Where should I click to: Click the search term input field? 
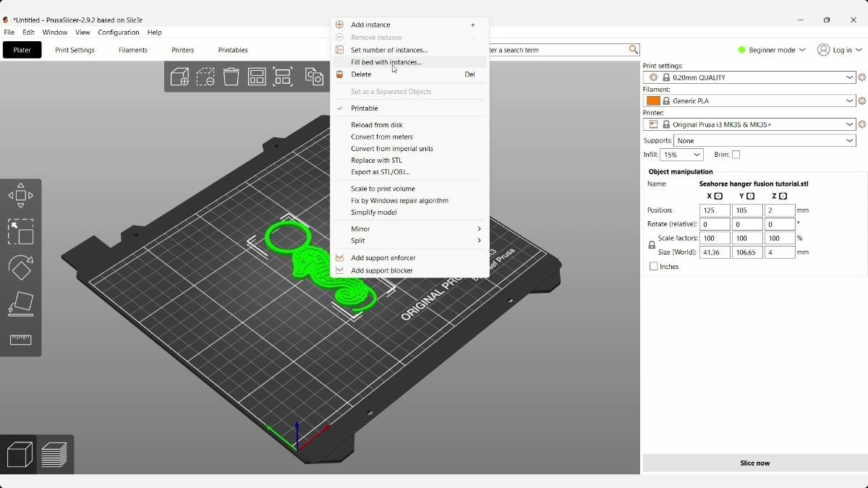click(557, 50)
